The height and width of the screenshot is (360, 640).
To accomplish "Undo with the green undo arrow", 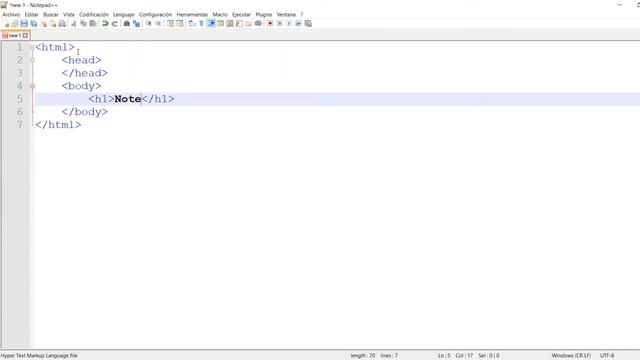I will click(x=105, y=24).
